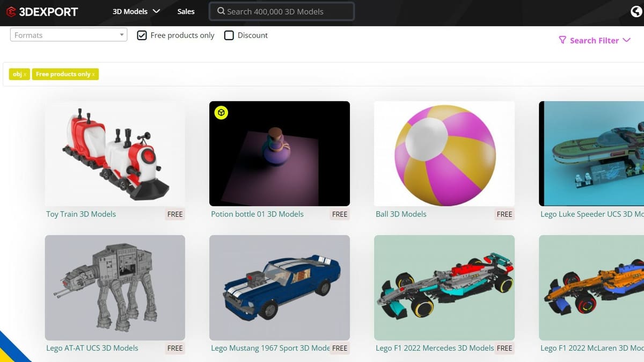Remove the Free products only tag
This screenshot has width=644, height=362.
(93, 75)
